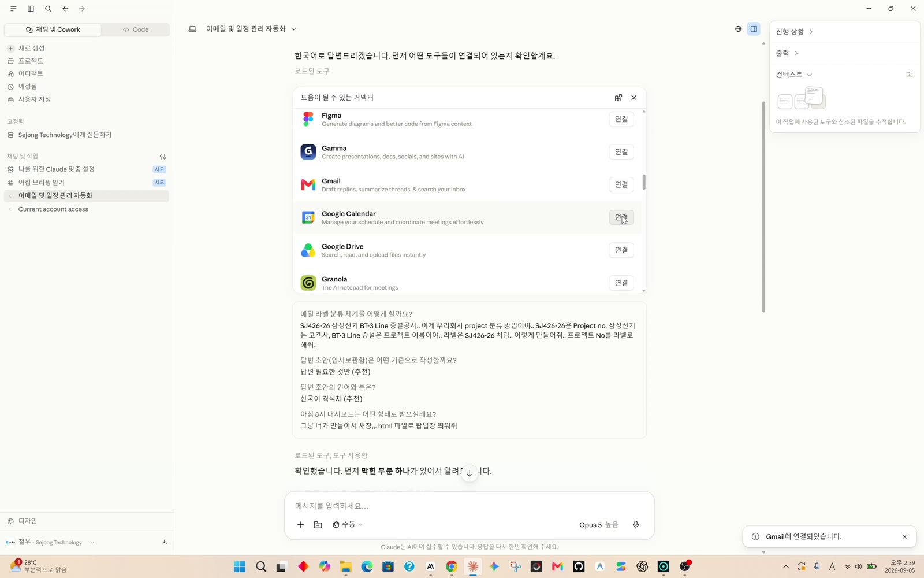924x578 pixels.
Task: Jump to latest message with down arrow
Action: (x=470, y=473)
